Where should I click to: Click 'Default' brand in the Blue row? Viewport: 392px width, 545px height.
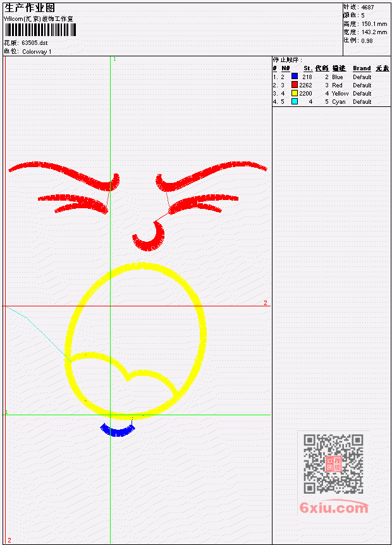362,77
